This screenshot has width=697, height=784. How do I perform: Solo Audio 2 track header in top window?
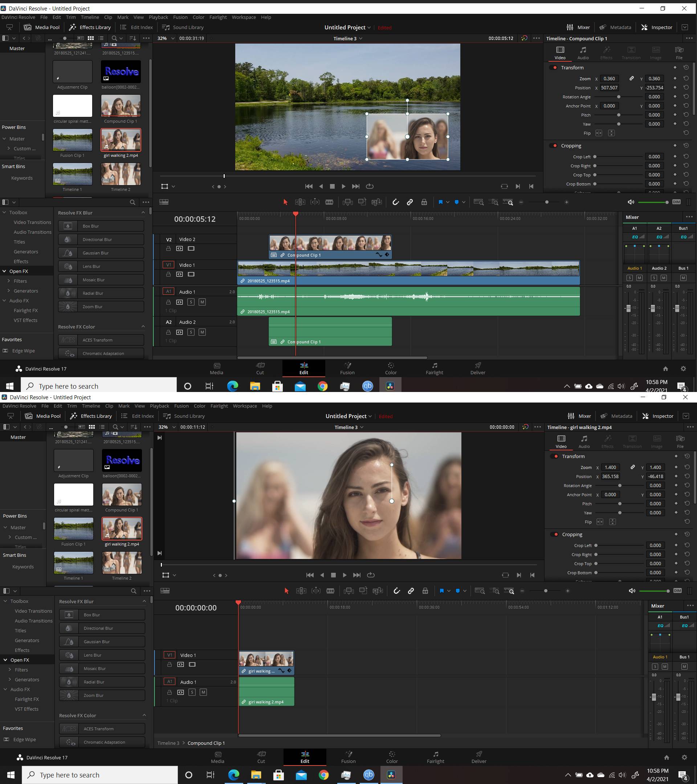191,332
